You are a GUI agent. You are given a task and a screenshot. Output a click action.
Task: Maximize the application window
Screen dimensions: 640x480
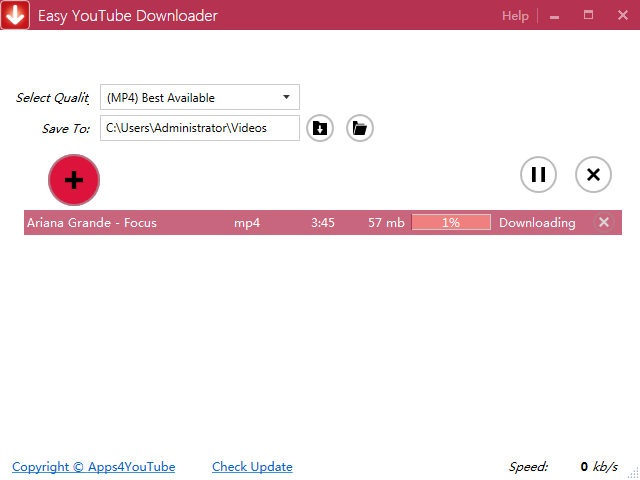tap(588, 16)
